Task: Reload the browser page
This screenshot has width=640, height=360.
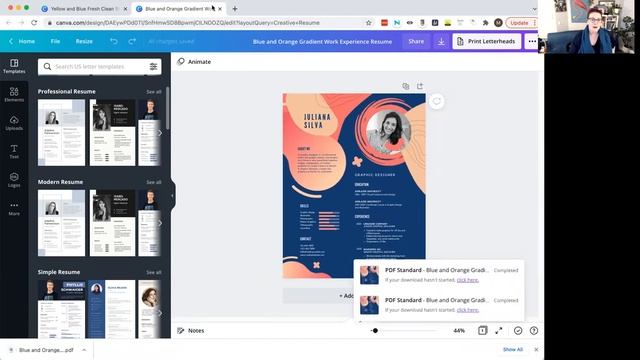Action: [x=34, y=23]
